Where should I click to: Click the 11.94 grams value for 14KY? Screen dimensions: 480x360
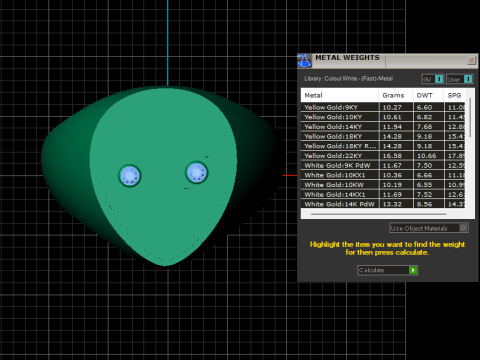pyautogui.click(x=392, y=127)
